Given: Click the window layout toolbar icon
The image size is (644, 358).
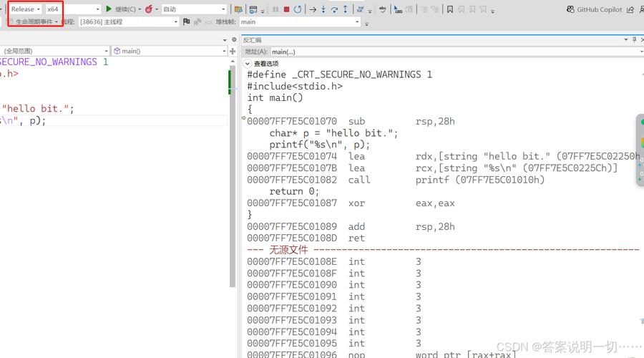Looking at the screenshot, I should click(x=253, y=9).
